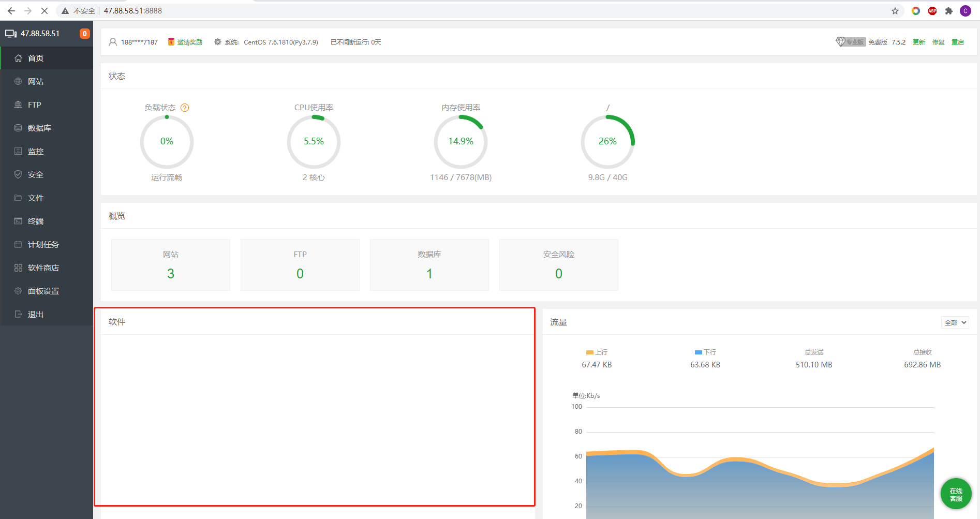Screen dimensions: 980x519
Task: Bookmark this page with the star icon
Action: coord(895,11)
